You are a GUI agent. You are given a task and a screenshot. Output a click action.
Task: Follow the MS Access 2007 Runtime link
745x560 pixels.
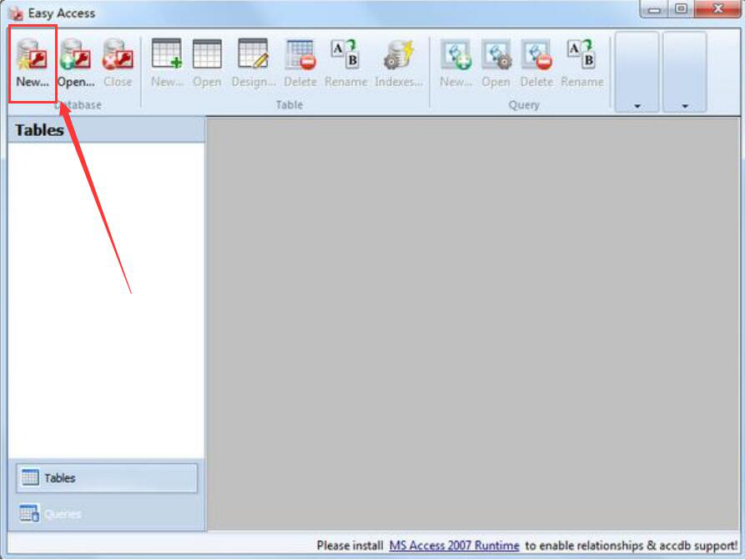[454, 546]
